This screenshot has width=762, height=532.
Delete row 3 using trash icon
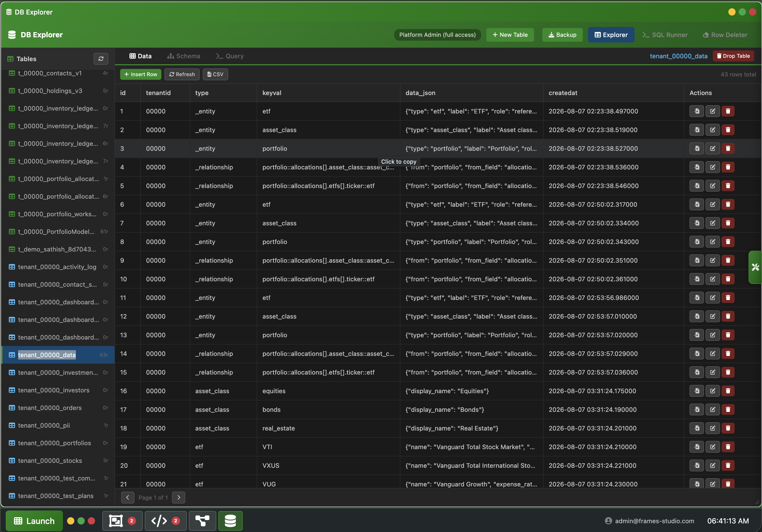(728, 148)
